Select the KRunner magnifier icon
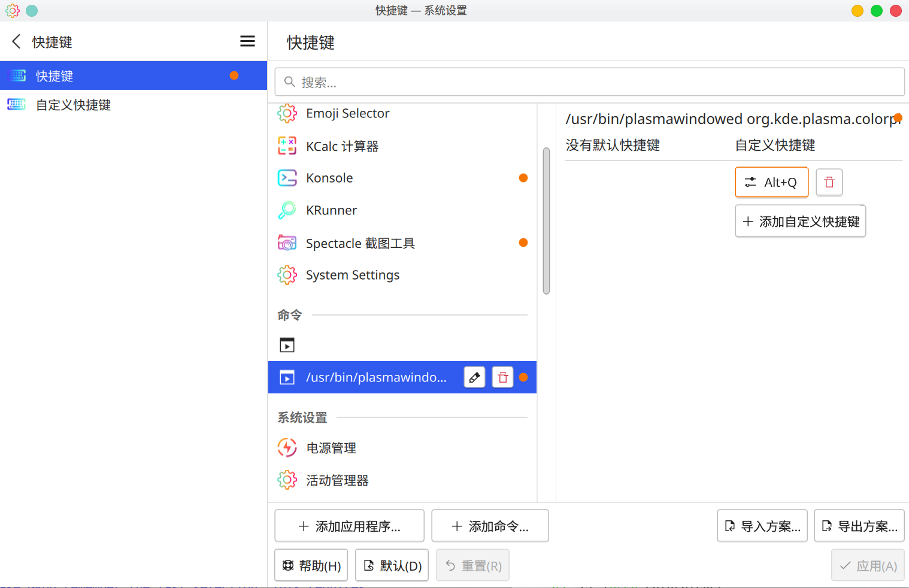909x588 pixels. 287,210
